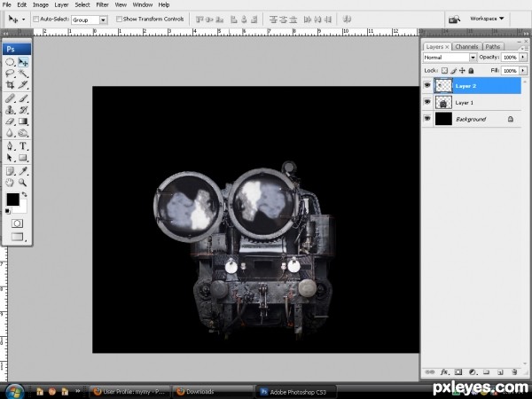This screenshot has height=399, width=532.
Task: Click the Opacity 100% field
Action: (x=510, y=57)
